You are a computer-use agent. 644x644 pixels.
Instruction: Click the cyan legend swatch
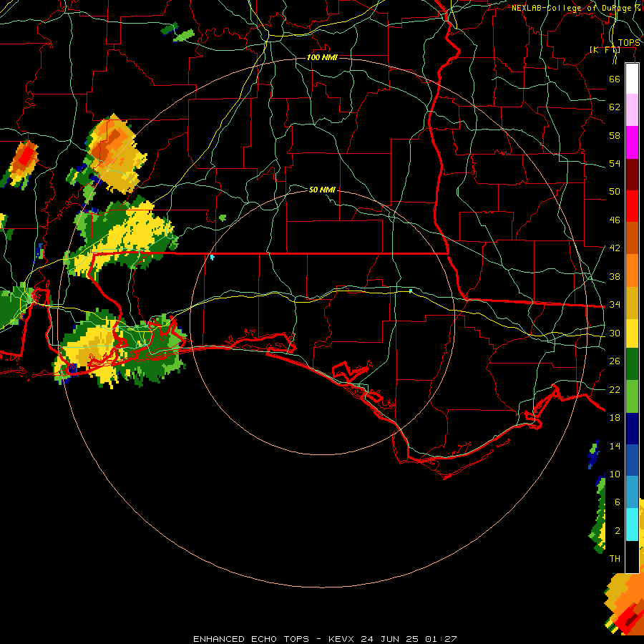click(632, 525)
